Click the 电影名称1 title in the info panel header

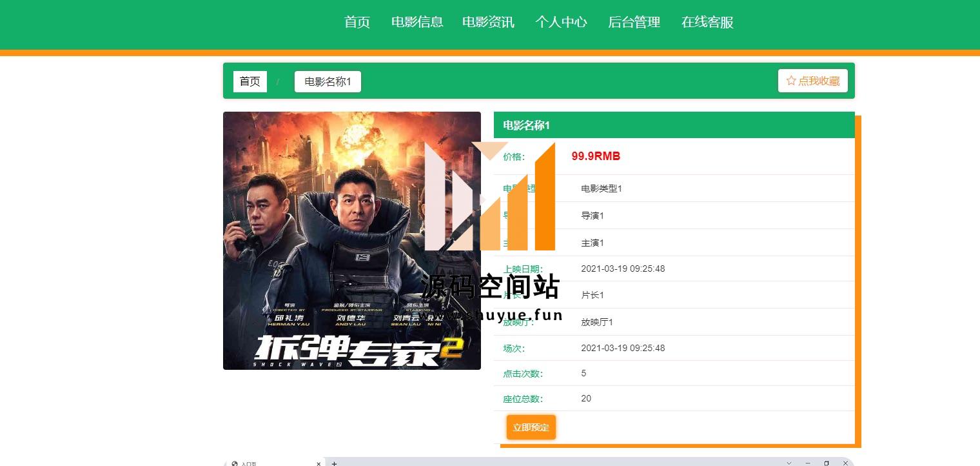click(526, 125)
